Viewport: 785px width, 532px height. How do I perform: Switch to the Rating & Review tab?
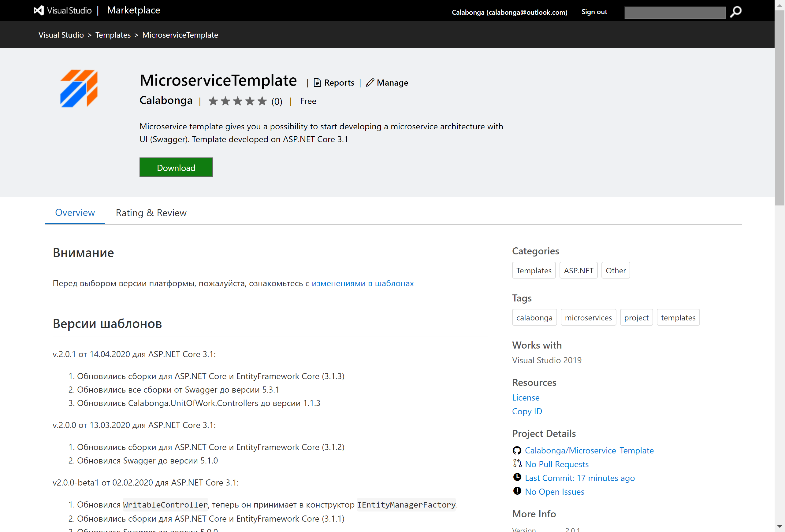[x=151, y=213]
